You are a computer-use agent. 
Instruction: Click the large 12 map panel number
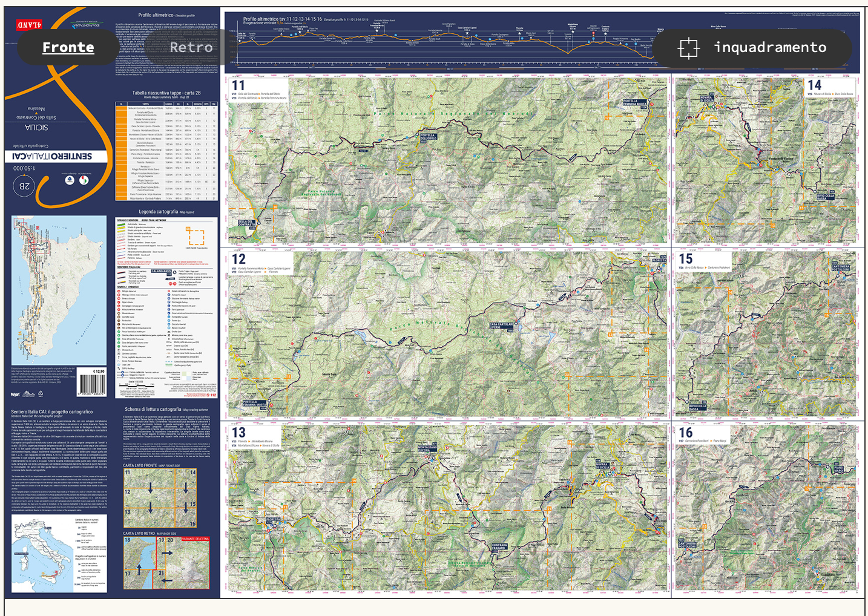point(238,259)
